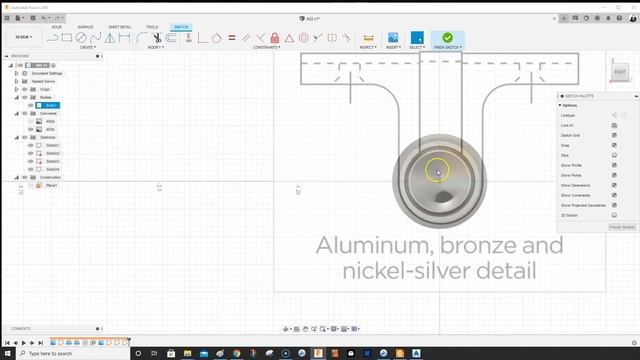
Task: Switch to the Surface tab
Action: point(85,27)
